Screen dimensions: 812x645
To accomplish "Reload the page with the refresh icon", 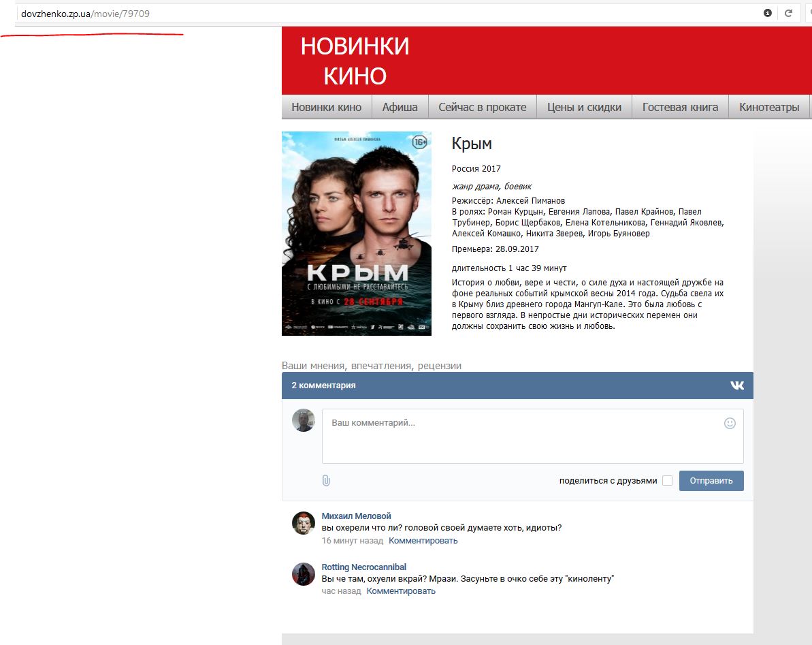I will coord(788,13).
